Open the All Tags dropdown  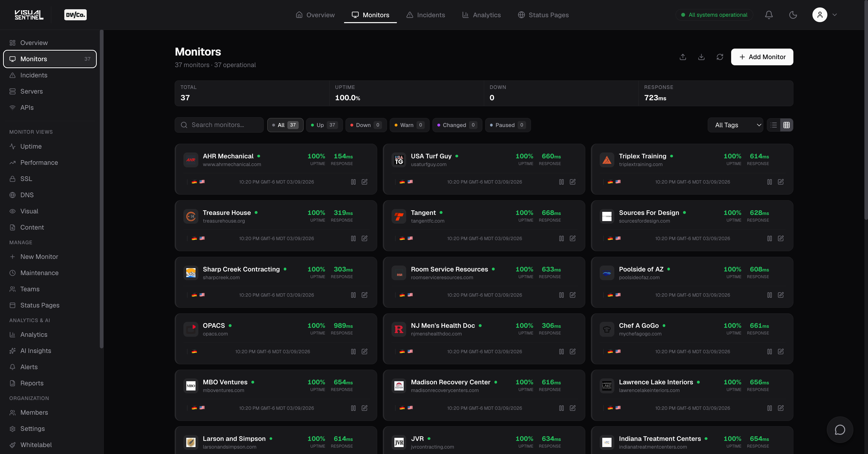(736, 125)
